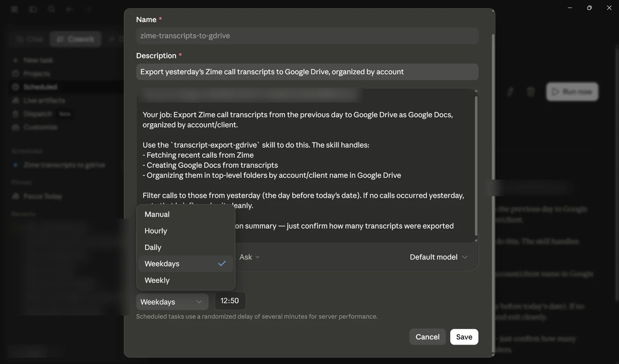Click the search magnifier icon
Viewport: 619px width, 364px height.
tap(51, 9)
